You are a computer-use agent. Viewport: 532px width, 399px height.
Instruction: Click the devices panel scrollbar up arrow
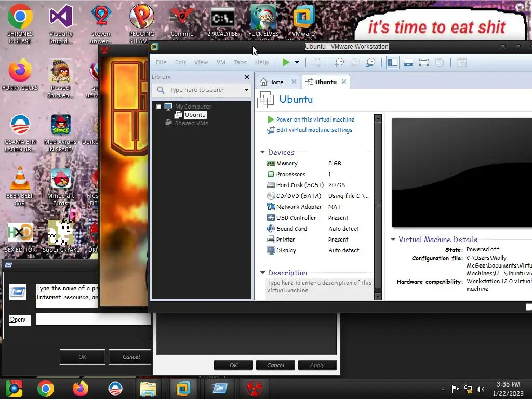coord(378,118)
